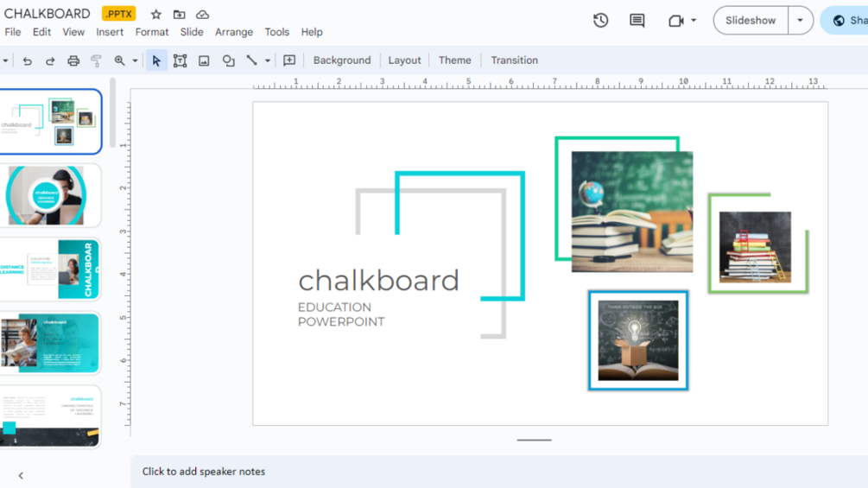Print the presentation

tap(73, 60)
